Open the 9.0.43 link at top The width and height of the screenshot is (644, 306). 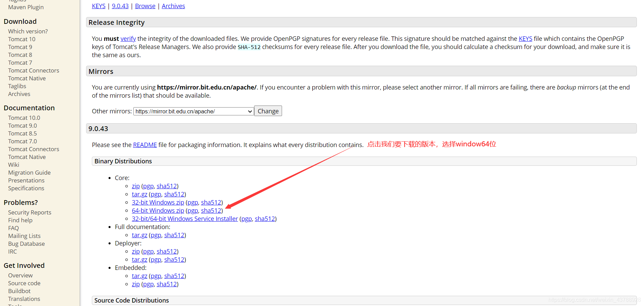pos(120,6)
